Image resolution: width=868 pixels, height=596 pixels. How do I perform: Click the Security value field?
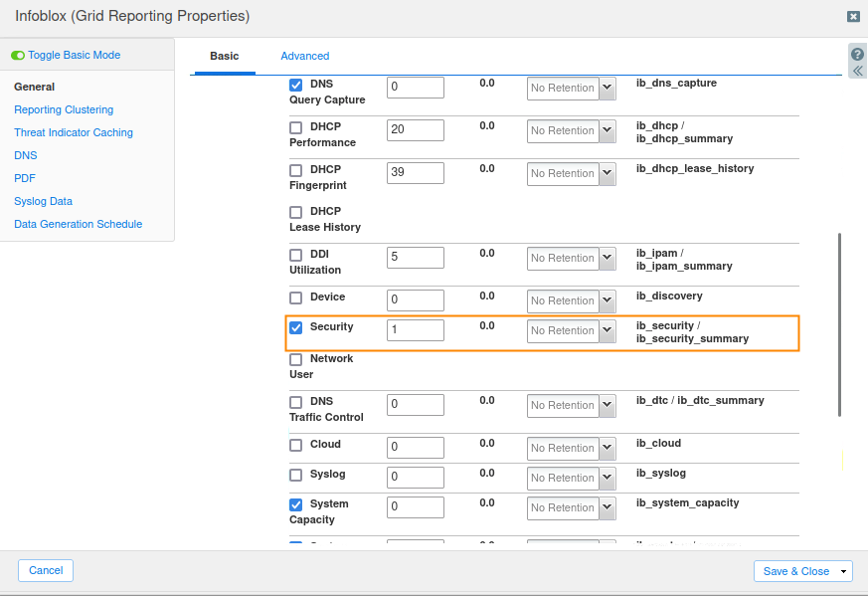pos(416,329)
